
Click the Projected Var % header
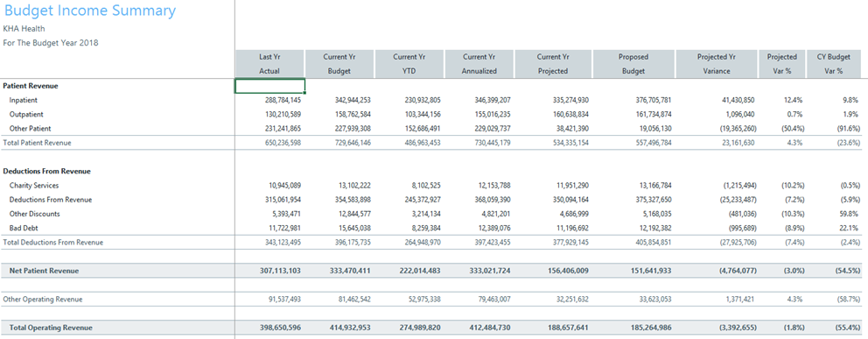click(782, 64)
